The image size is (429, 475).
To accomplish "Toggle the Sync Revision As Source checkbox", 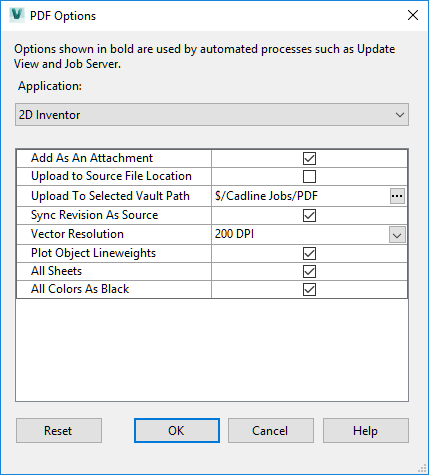I will (x=309, y=215).
